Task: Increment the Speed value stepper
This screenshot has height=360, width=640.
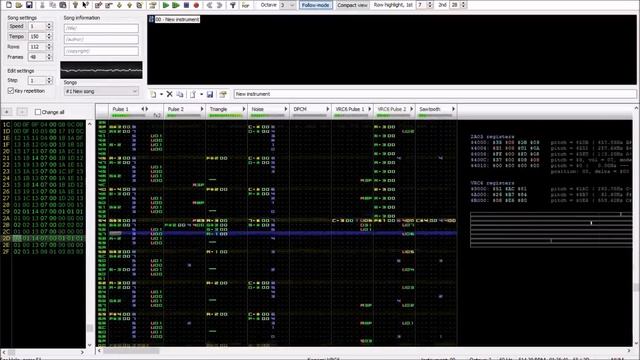Action: tap(49, 24)
